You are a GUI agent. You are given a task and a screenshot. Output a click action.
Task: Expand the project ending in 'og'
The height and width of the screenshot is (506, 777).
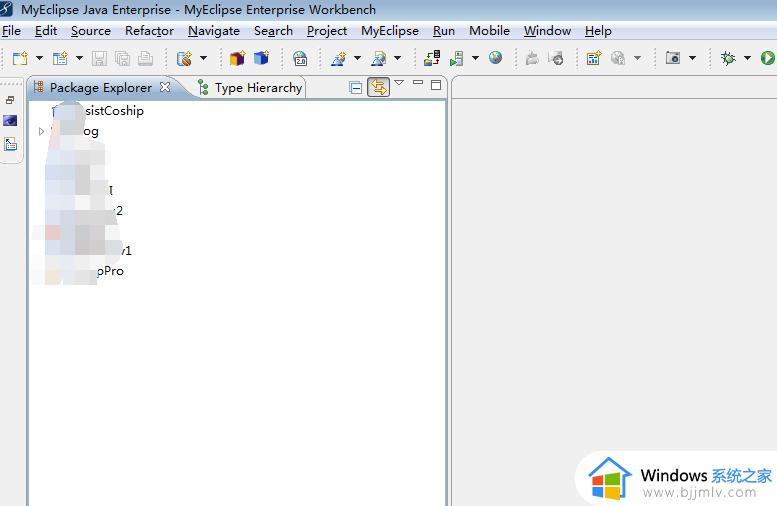coord(42,131)
